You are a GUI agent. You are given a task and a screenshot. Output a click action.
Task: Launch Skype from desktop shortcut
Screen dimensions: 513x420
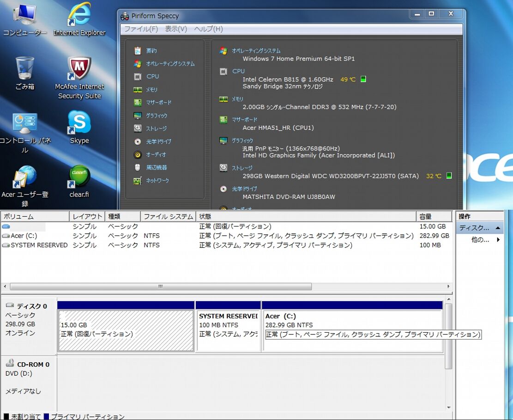tap(79, 128)
